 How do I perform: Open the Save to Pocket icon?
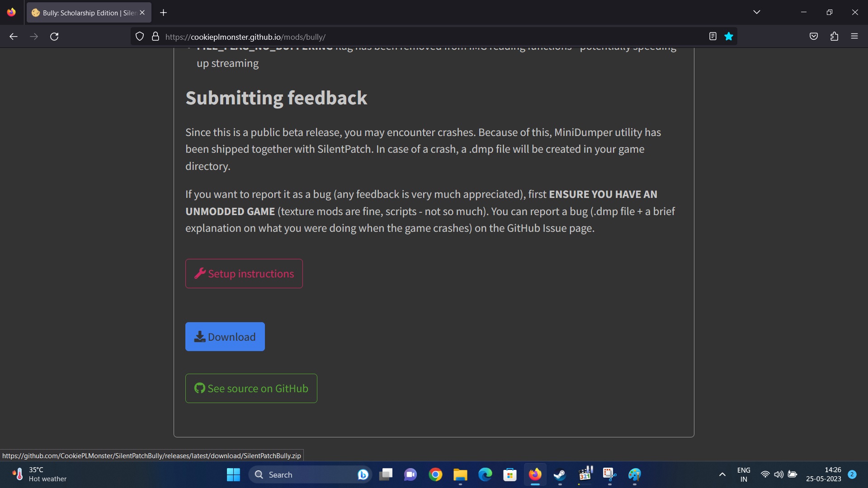point(814,37)
